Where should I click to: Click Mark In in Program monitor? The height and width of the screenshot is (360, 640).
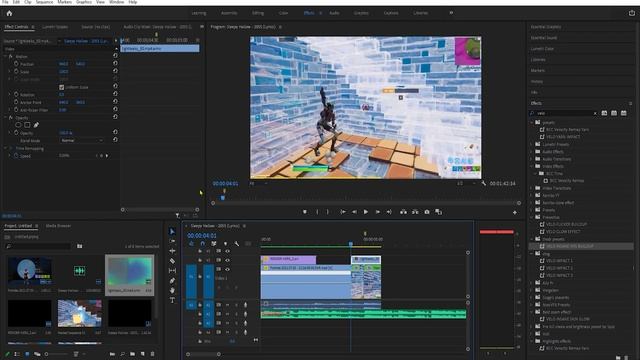point(317,212)
